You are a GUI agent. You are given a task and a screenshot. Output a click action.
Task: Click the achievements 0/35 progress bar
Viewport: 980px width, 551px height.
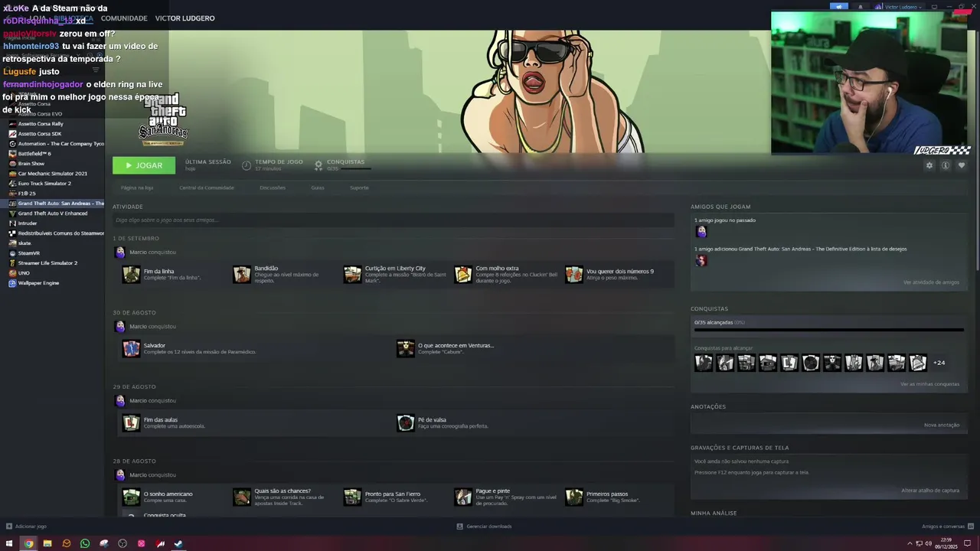828,330
